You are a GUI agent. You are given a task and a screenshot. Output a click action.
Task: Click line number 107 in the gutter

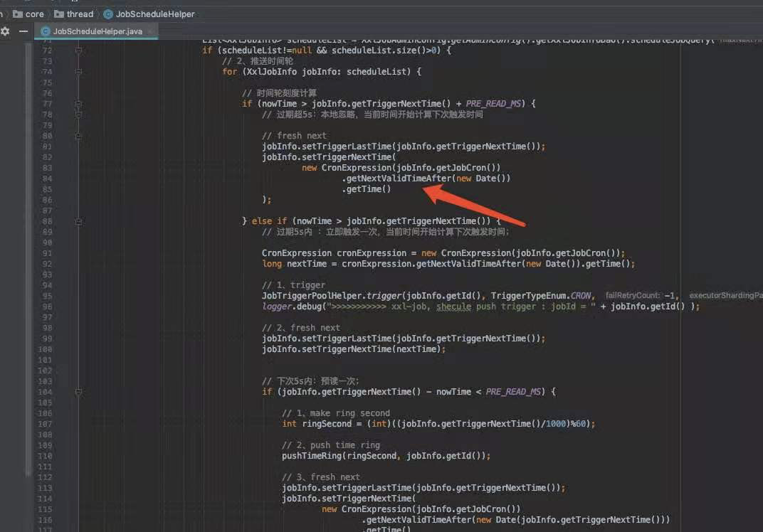(45, 424)
